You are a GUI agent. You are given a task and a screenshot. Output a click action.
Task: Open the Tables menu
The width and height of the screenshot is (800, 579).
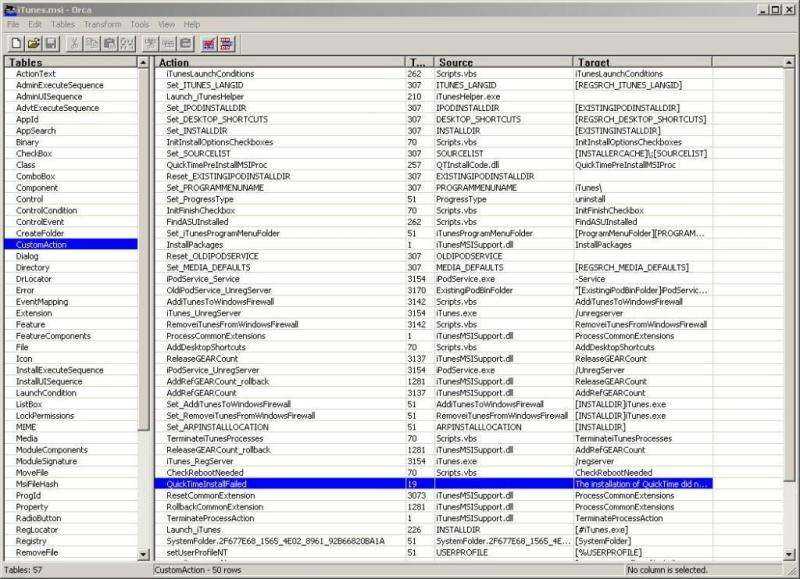pyautogui.click(x=63, y=24)
